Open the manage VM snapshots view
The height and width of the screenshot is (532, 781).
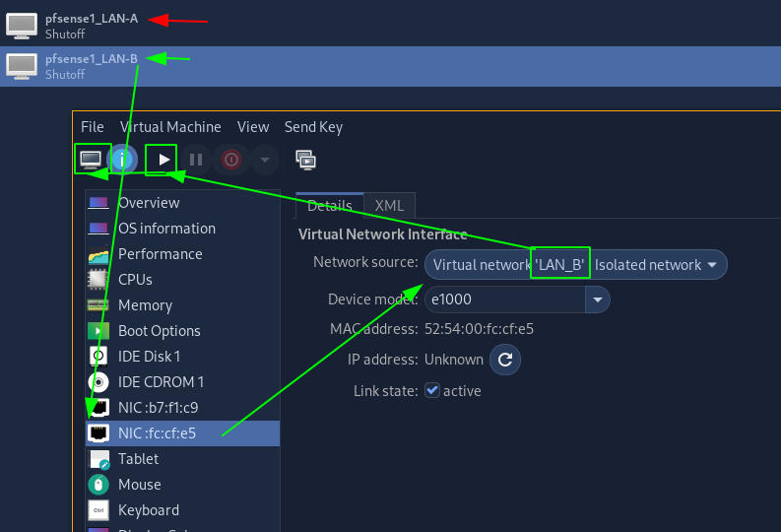(306, 160)
